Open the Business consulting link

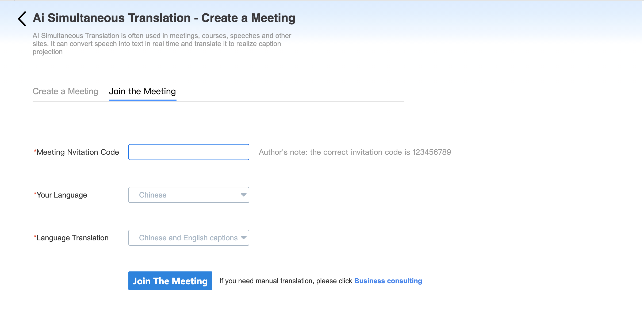pos(388,281)
